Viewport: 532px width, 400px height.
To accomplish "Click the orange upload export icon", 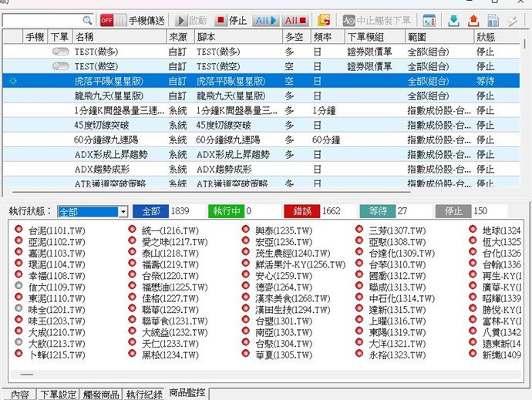I will [473, 20].
